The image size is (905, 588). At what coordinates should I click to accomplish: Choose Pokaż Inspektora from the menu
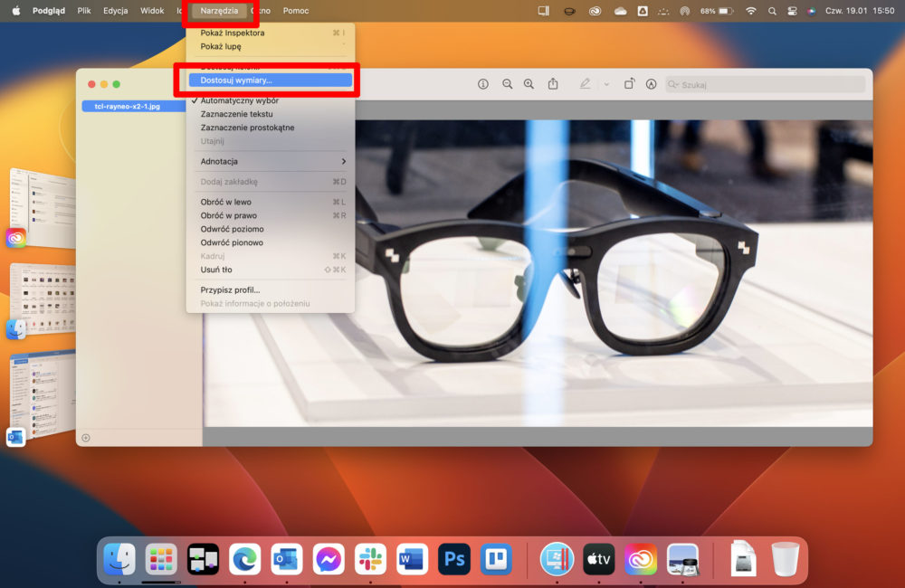tap(270, 33)
